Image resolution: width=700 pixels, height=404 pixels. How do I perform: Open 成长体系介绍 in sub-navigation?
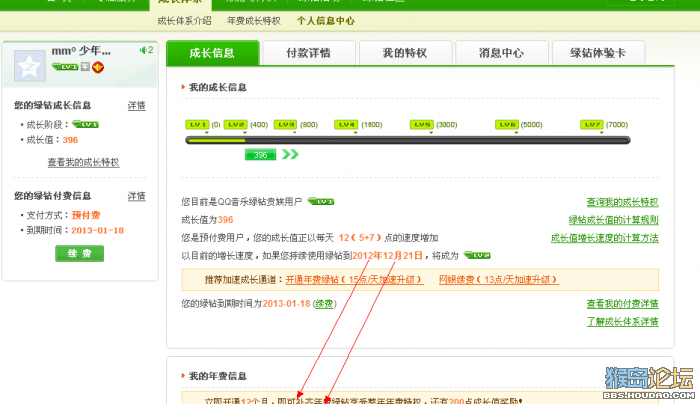pos(184,21)
